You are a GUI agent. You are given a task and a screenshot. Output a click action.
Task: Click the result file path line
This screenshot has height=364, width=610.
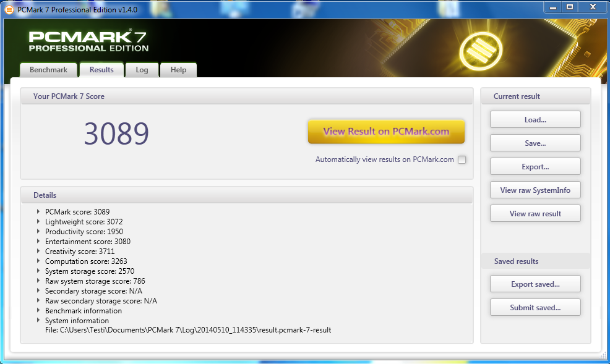[188, 330]
